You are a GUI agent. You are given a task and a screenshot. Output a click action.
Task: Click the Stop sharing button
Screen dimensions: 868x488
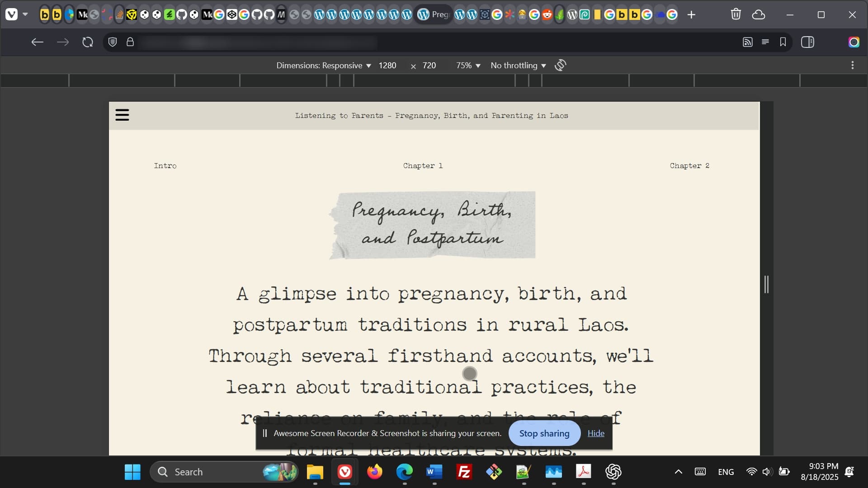click(544, 433)
